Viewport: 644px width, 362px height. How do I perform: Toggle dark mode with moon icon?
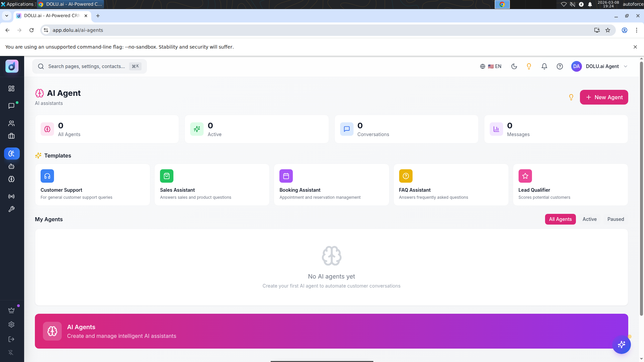click(x=514, y=66)
